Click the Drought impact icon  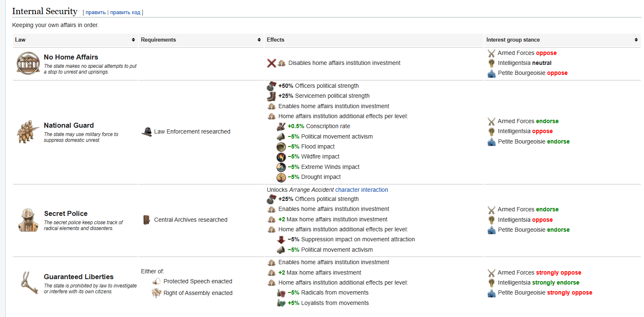coord(281,177)
